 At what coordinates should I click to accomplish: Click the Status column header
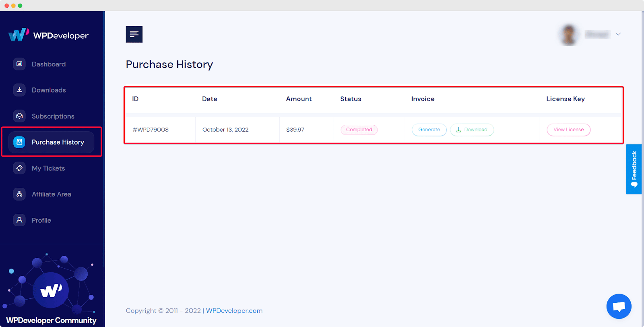coord(351,99)
